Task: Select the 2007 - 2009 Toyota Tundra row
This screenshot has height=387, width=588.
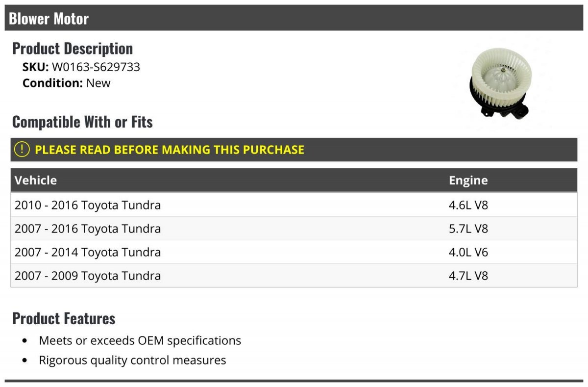Action: coord(294,275)
